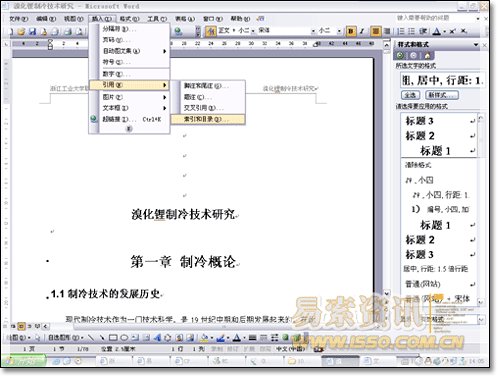500x378 pixels.
Task: Click the Open folder toolbar icon
Action: coord(21,32)
